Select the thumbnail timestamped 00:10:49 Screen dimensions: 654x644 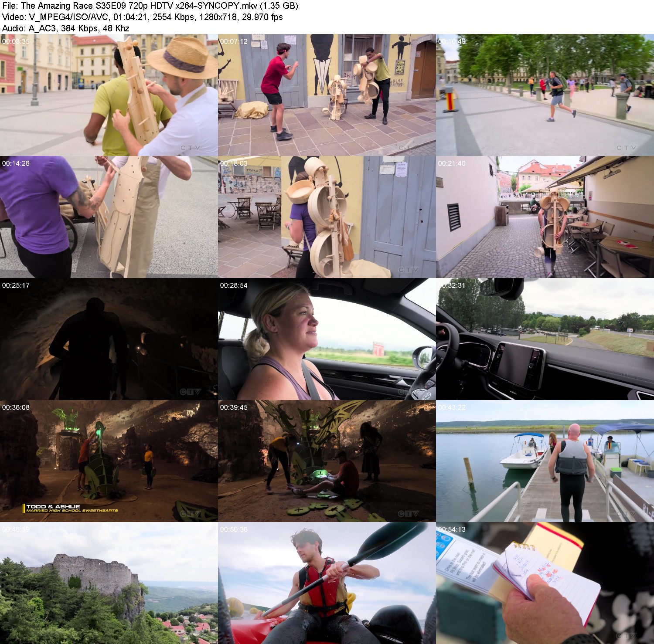click(x=545, y=95)
